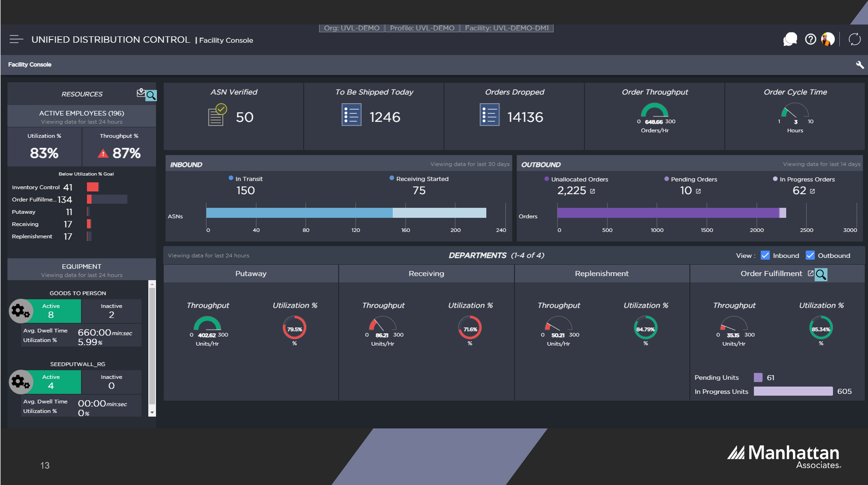
Task: Click Order Fulfillment magnifier icon
Action: [x=821, y=274]
